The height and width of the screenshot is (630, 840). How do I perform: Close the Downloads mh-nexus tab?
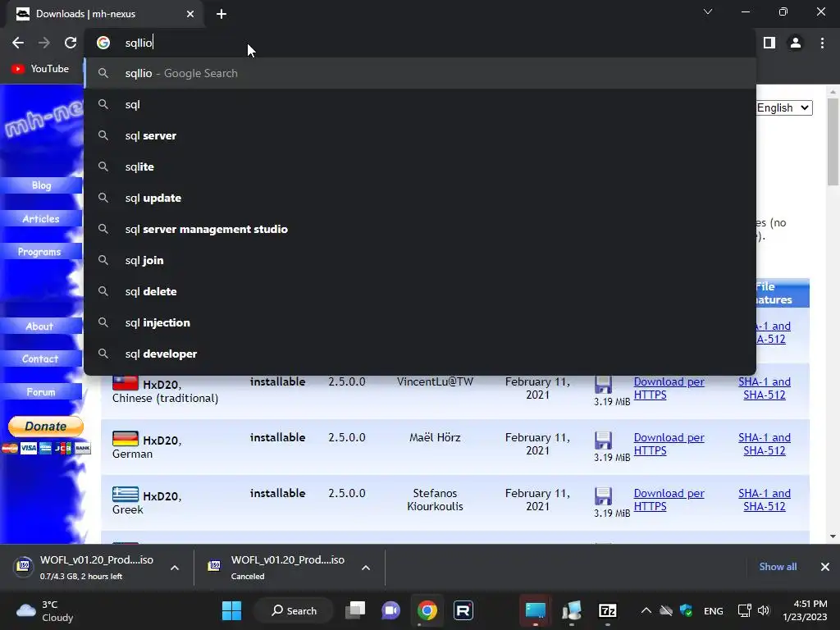tap(190, 14)
